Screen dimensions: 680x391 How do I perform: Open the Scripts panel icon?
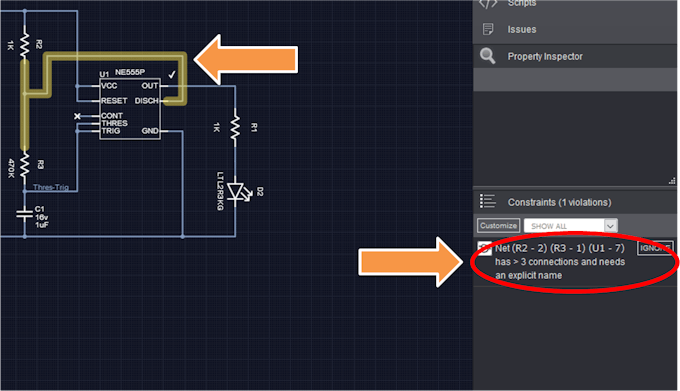(x=488, y=4)
